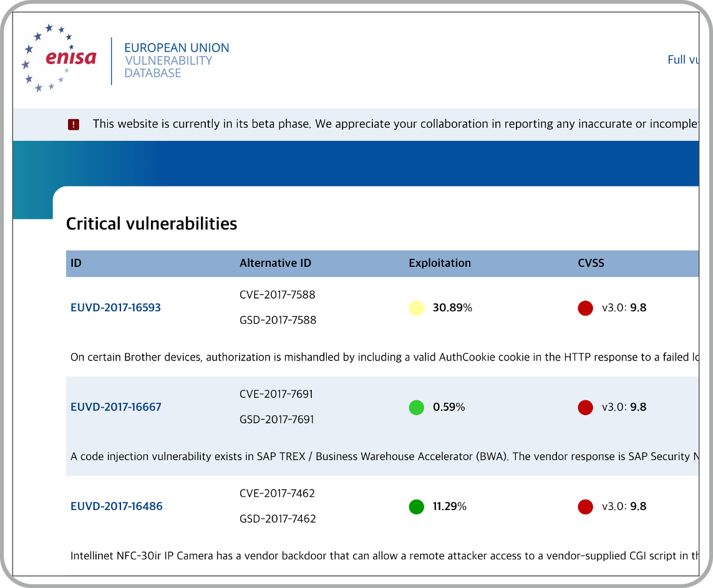Click the beta phase notice text
Screen dimensions: 713x588
tap(395, 124)
